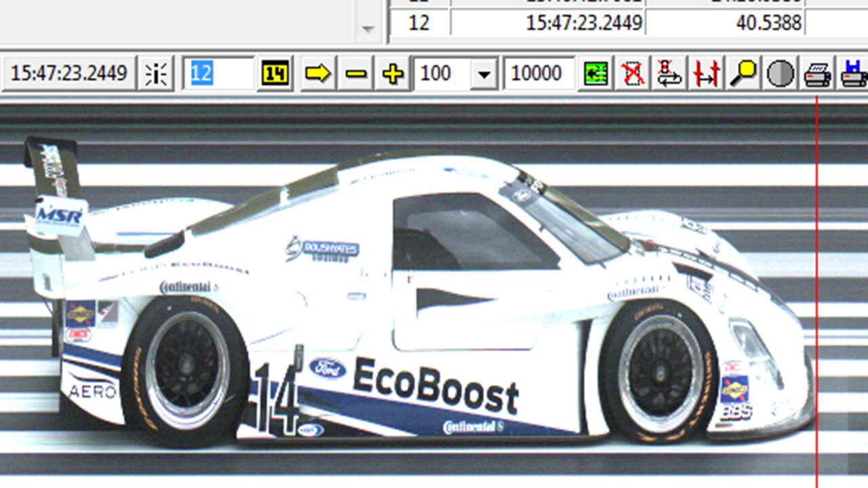This screenshot has height=488, width=868.
Task: Click the red crossed-out delete icon
Action: coord(633,73)
